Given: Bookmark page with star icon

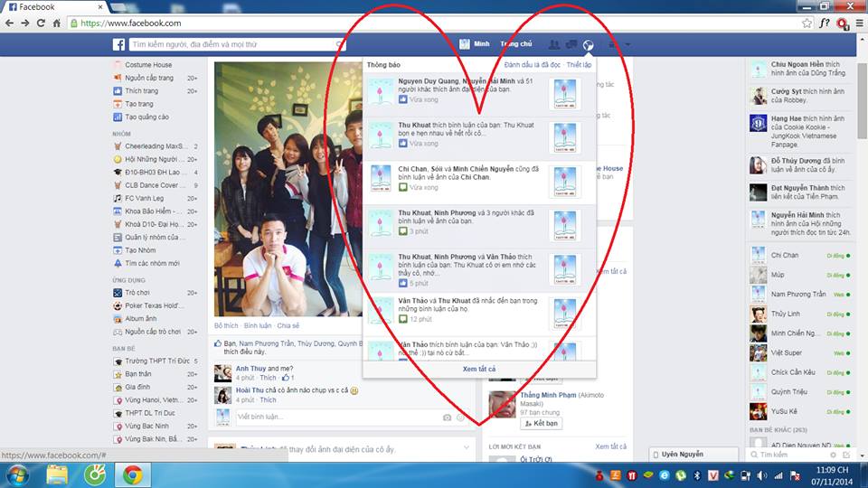Looking at the screenshot, I should (807, 23).
